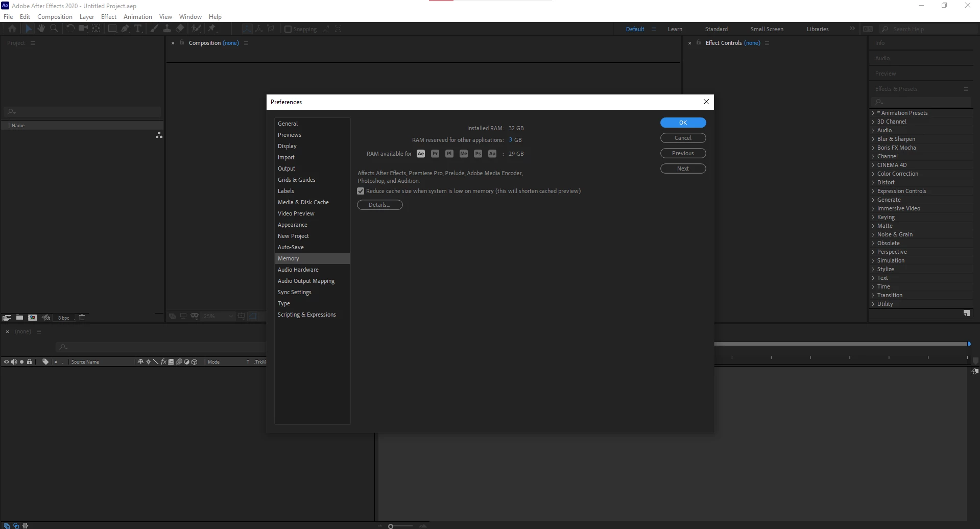Click the timeline zoom slider at bottom
The width and height of the screenshot is (980, 529).
400,526
